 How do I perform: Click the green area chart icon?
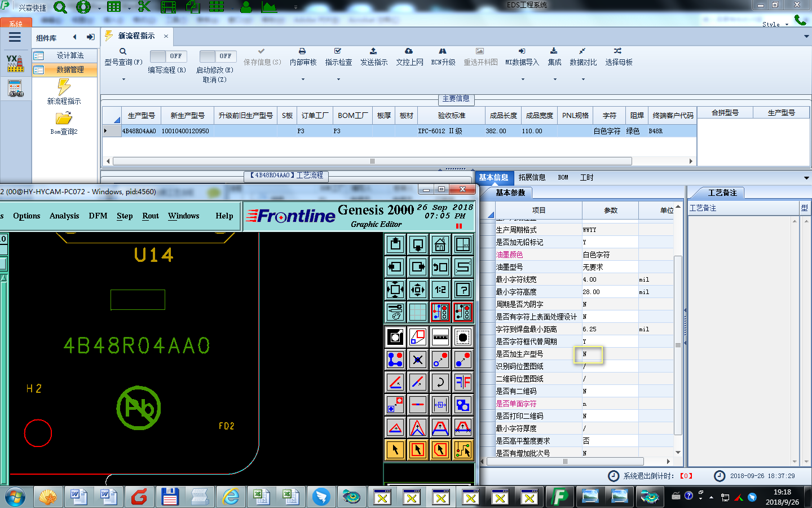tap(269, 7)
